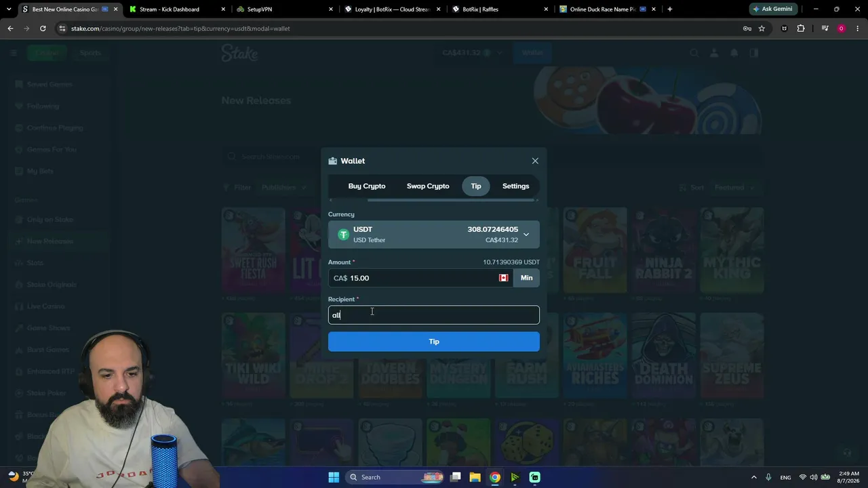868x488 pixels.
Task: Close the Wallet modal
Action: coord(535,161)
